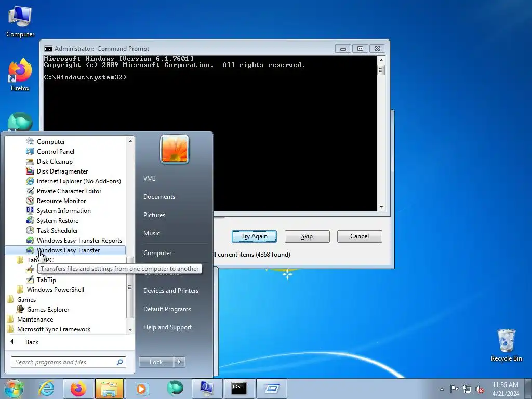Click scroll-up arrow of programs list
Viewport: 532px width, 399px height.
pos(130,141)
